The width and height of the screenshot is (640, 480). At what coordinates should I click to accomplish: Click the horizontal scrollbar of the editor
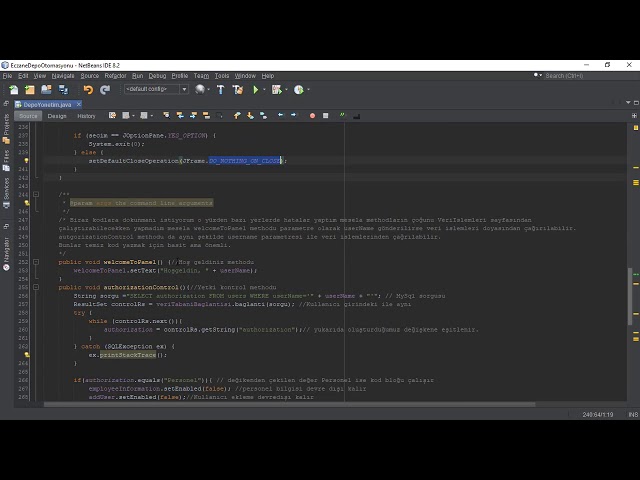pyautogui.click(x=289, y=404)
